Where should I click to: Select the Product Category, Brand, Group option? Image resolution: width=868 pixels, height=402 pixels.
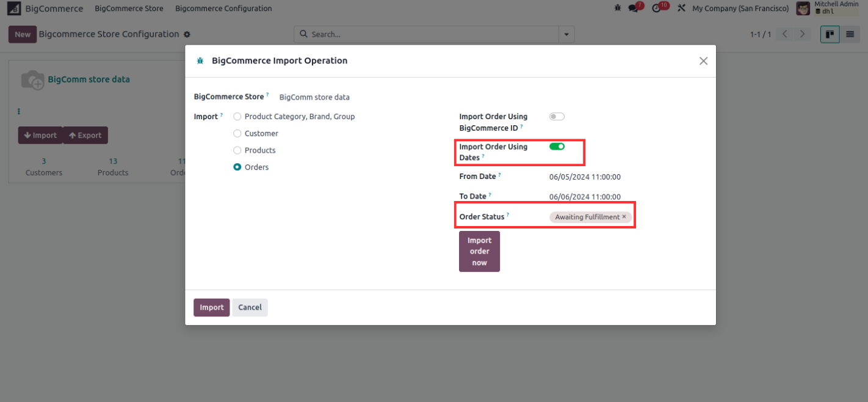[237, 117]
